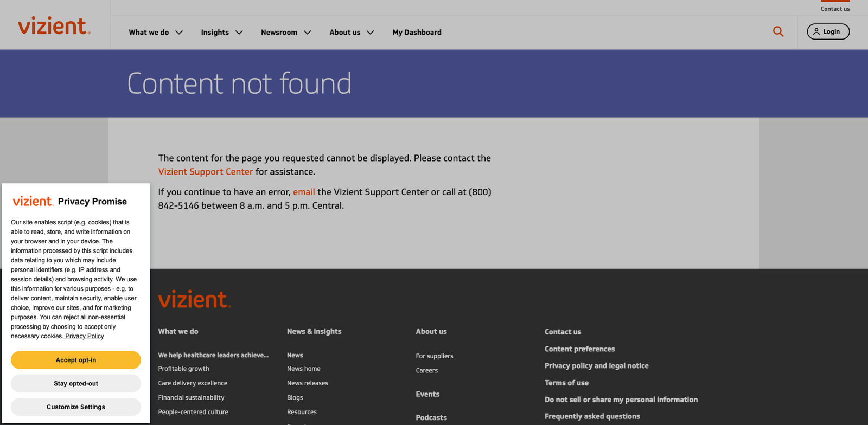Screen dimensions: 868x425
Task: Click the orange search magnifier icon
Action: (778, 32)
